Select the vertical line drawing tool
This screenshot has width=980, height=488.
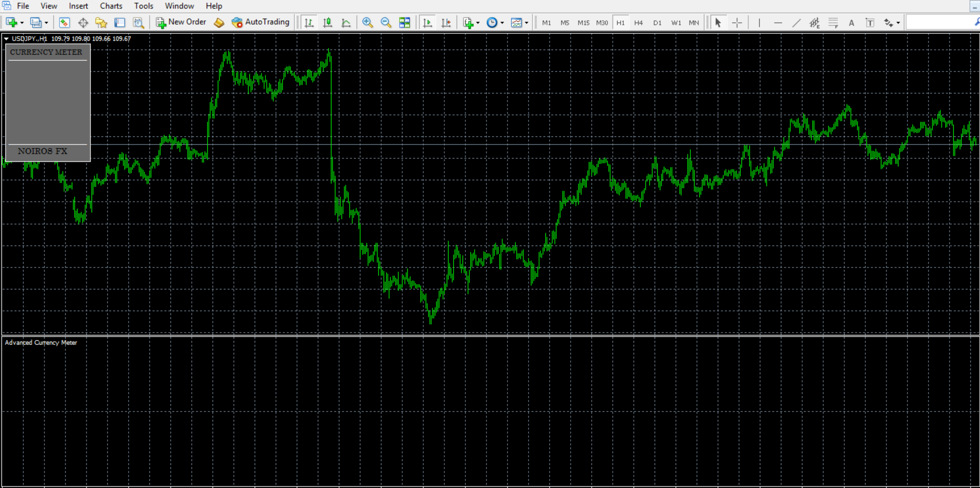tap(759, 22)
